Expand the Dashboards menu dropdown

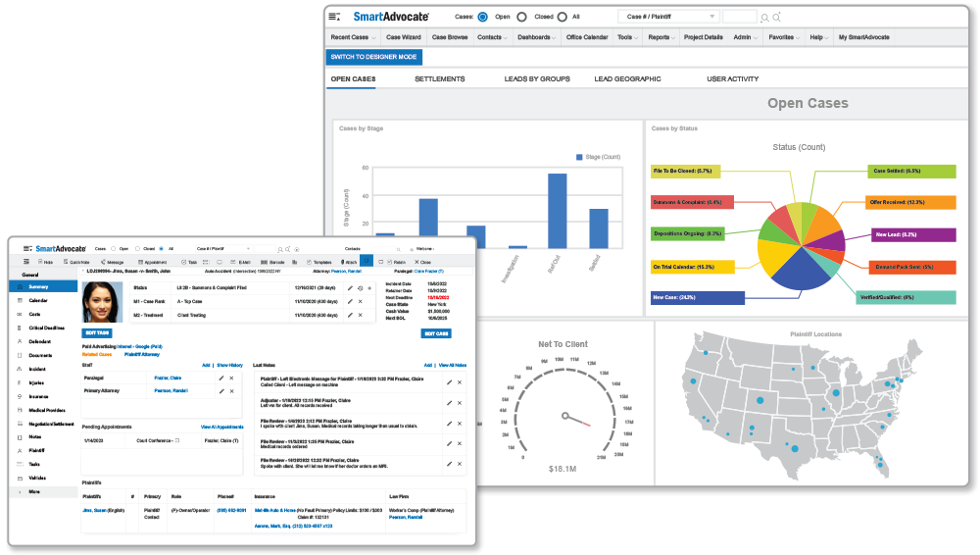coord(554,37)
